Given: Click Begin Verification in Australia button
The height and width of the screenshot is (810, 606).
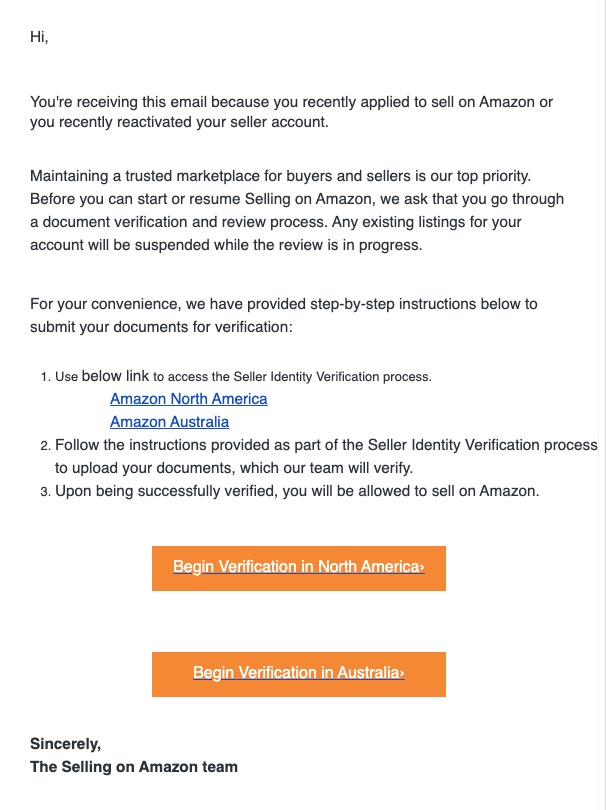Looking at the screenshot, I should click(x=299, y=674).
